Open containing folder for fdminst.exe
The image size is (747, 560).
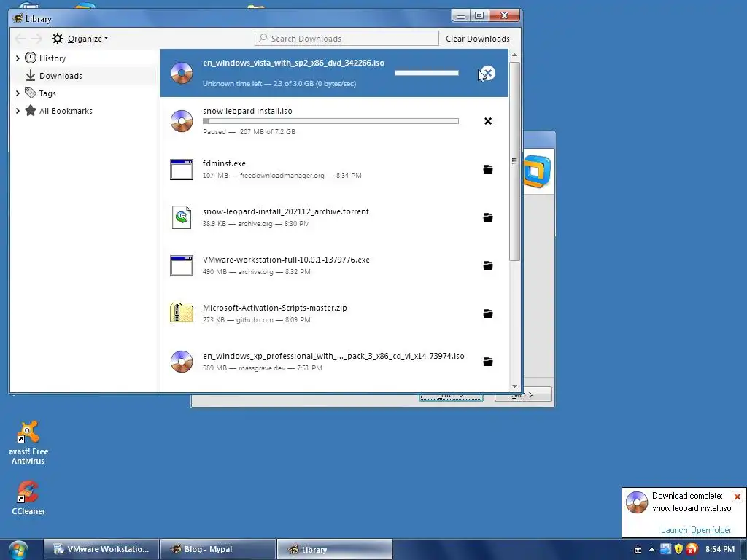(x=488, y=169)
